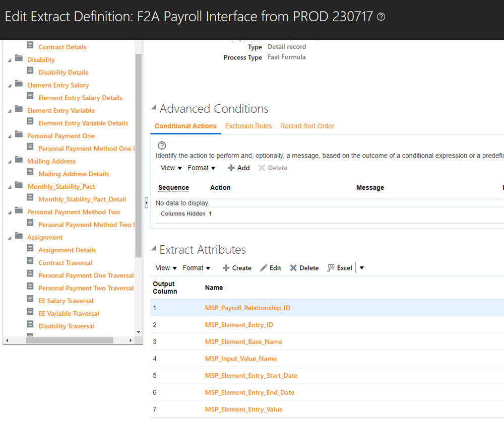
Task: Click the scroll-right arrow of the tree panel
Action: (131, 340)
